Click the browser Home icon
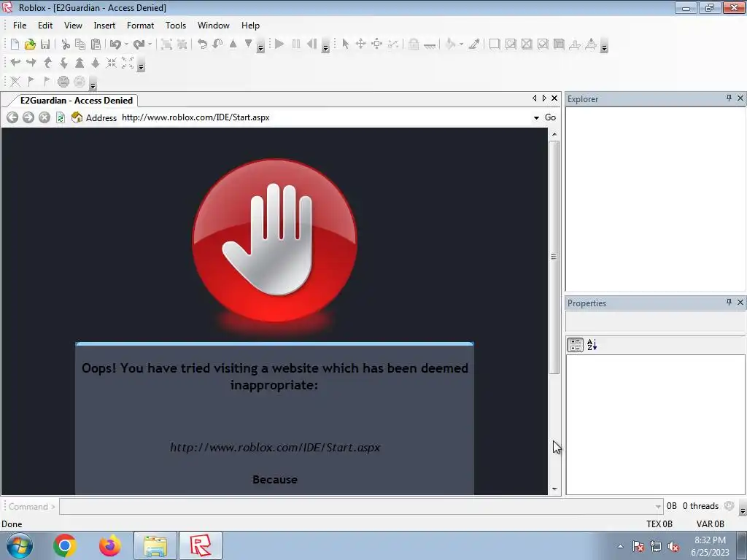Screen dimensions: 747x560 [77, 117]
